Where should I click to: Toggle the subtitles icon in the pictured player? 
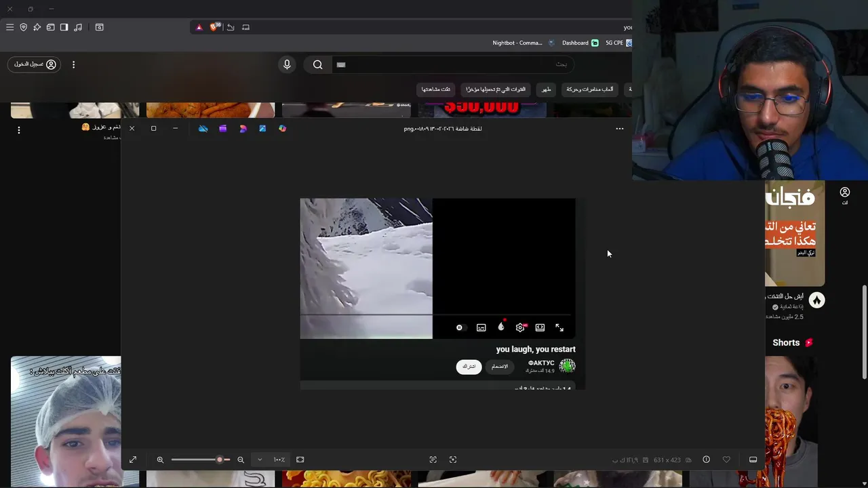click(x=481, y=327)
